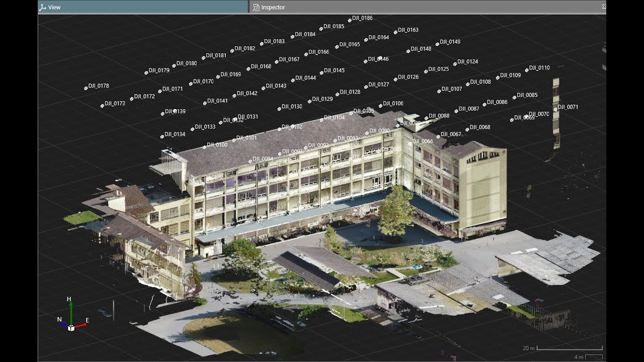Select the camera marker dot for DJI_0085
This screenshot has height=362, width=644.
pyautogui.click(x=514, y=97)
